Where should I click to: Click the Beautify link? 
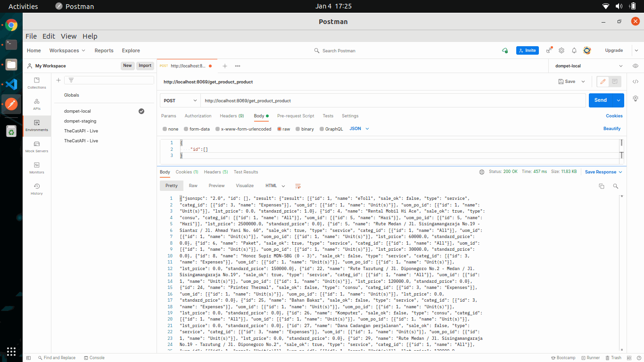click(x=611, y=129)
